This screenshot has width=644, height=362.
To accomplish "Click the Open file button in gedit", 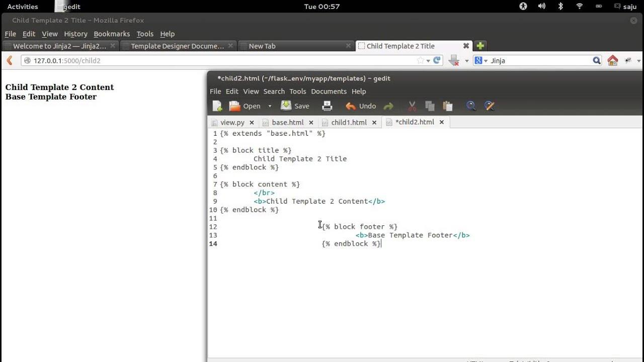I will pos(245,106).
